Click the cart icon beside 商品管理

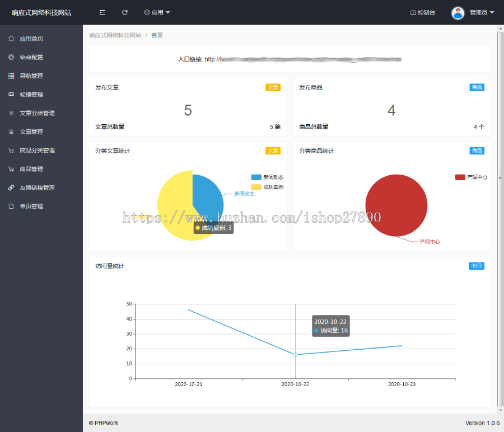click(x=11, y=169)
